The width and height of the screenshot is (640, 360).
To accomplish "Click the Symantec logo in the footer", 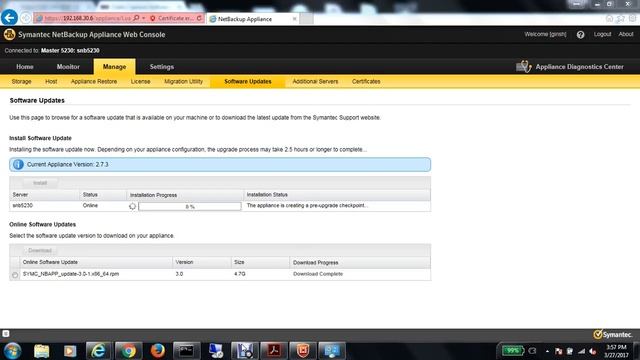I will pyautogui.click(x=612, y=334).
